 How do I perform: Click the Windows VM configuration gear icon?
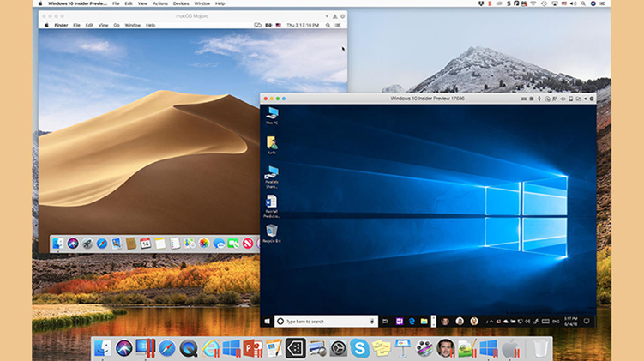[x=592, y=99]
